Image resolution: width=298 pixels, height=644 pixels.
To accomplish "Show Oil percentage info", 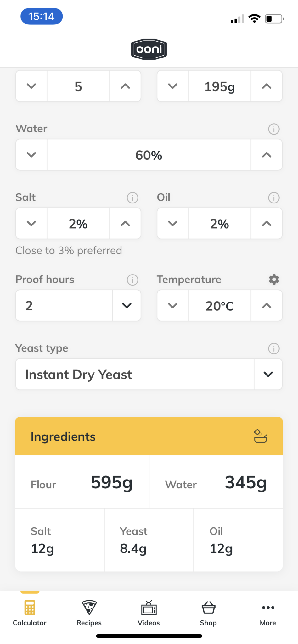I will click(x=274, y=198).
